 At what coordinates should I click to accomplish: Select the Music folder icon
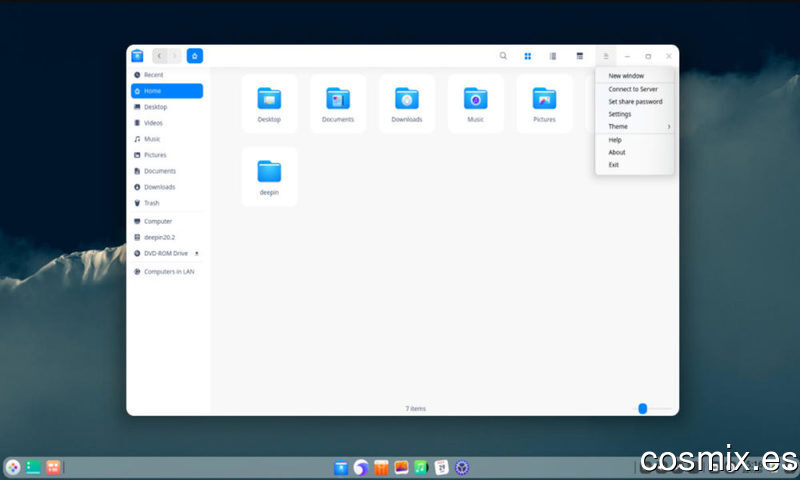click(475, 98)
